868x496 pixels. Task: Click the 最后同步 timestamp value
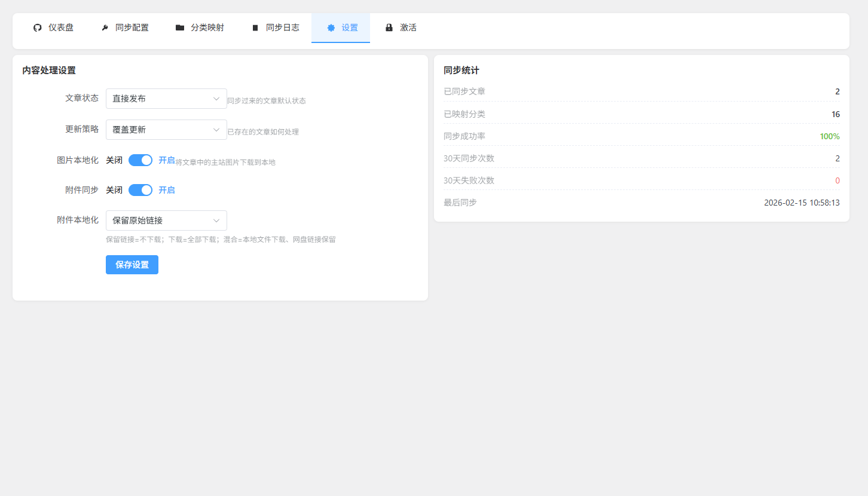pos(802,203)
